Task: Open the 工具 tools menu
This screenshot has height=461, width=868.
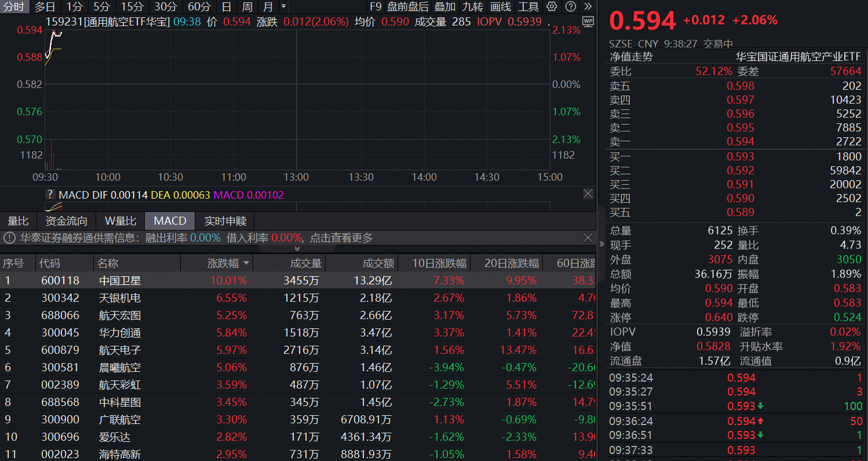Action: pyautogui.click(x=528, y=7)
